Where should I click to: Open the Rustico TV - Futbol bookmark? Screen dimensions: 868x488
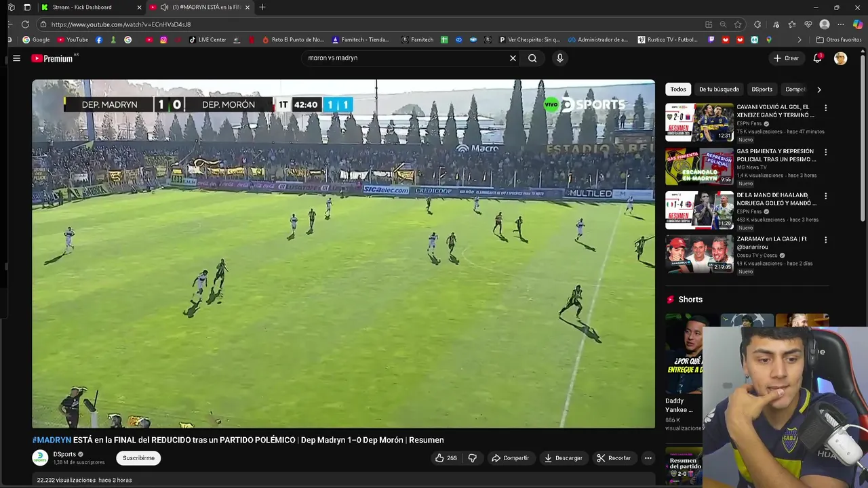[x=667, y=40]
